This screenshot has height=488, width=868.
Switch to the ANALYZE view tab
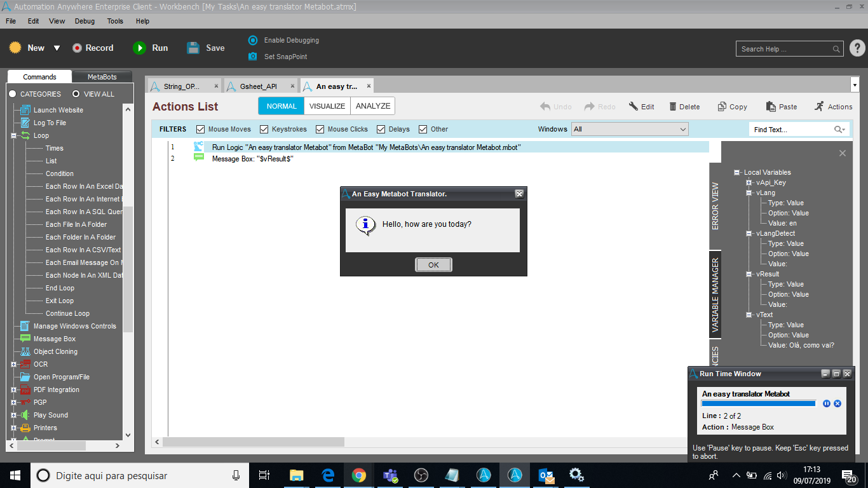point(373,106)
